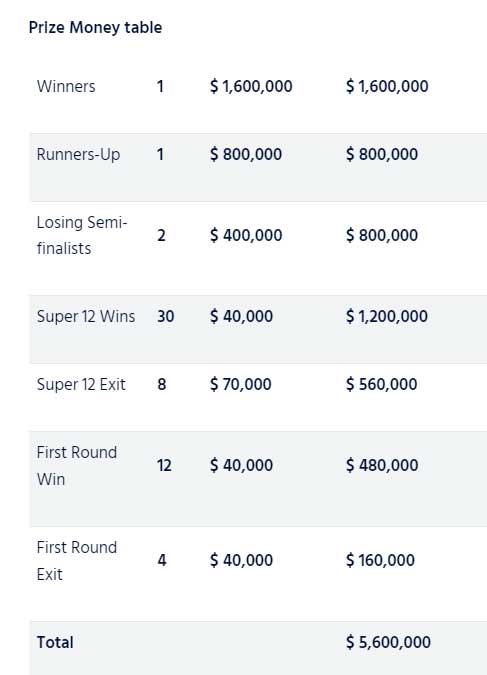Click the $ 70,000 Super 12 Exit amount
Viewport: 487px width, 675px height.
coord(241,384)
